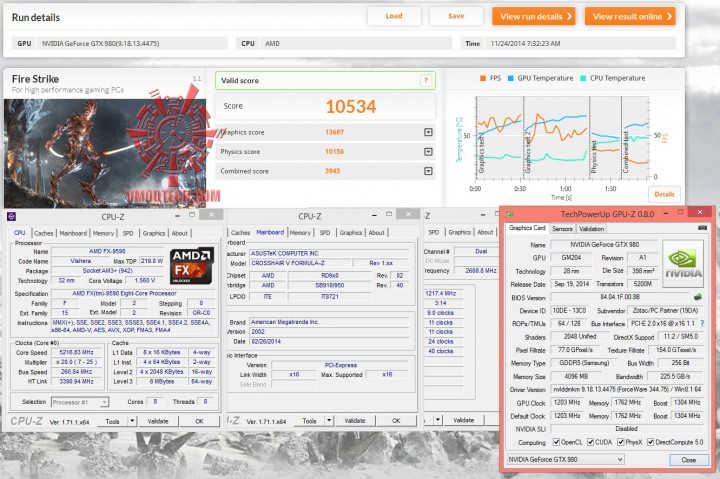Click the question mark beside Valid score
The width and height of the screenshot is (720, 479).
[x=426, y=80]
